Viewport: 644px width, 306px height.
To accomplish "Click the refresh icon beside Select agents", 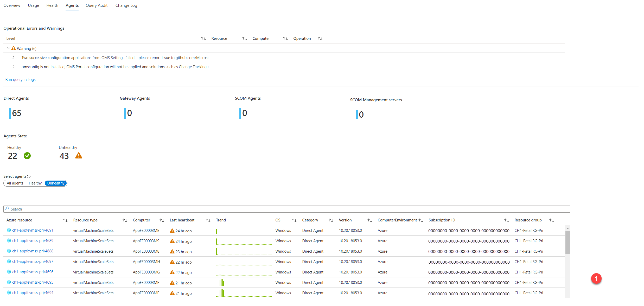I will pos(29,176).
